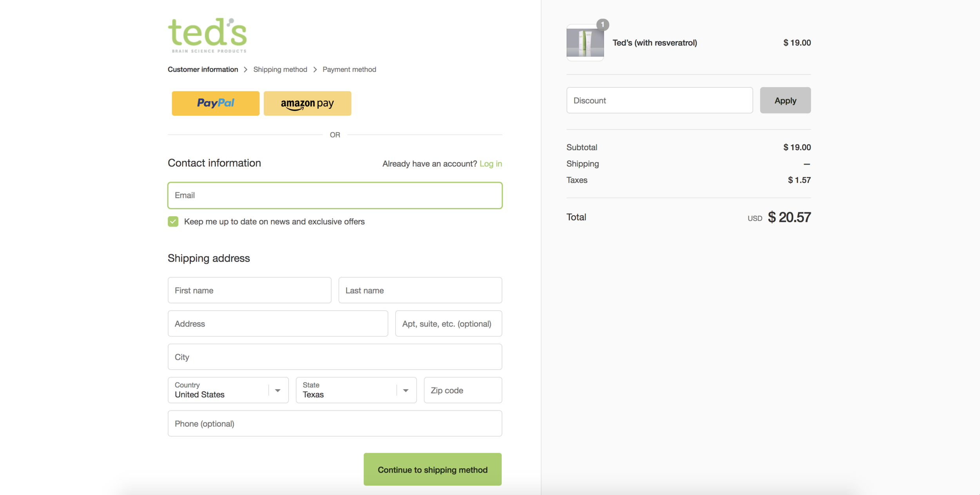
Task: Click the Log in link
Action: pyautogui.click(x=491, y=164)
